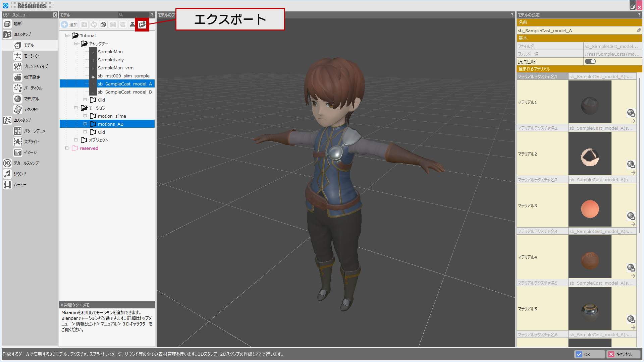The height and width of the screenshot is (362, 644).
Task: Click the pencil edit icon next to model name
Action: coord(639,30)
